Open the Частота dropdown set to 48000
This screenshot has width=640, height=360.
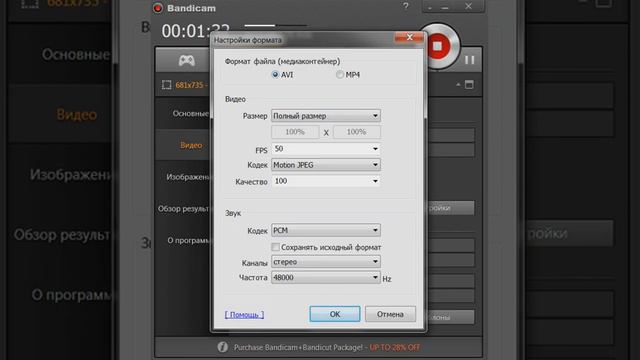coord(326,278)
